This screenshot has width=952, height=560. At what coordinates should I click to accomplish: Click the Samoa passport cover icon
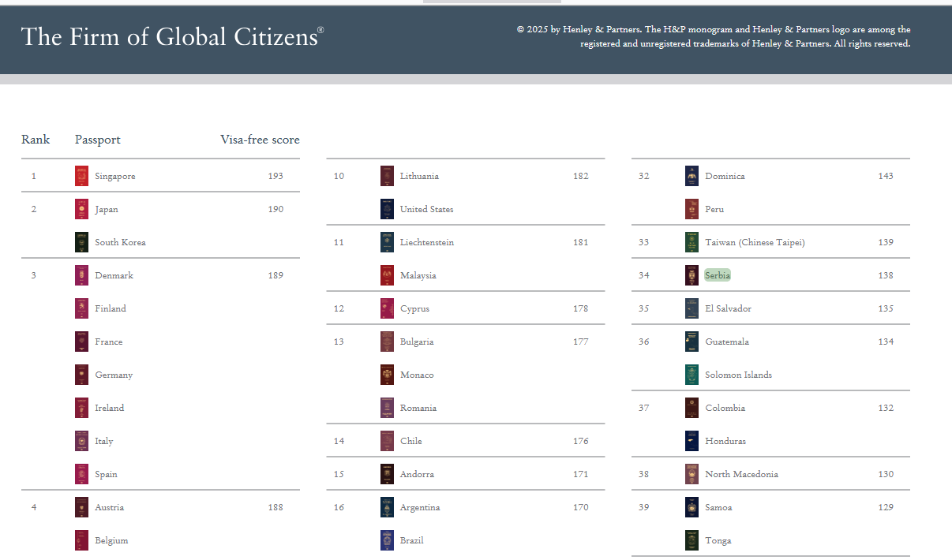692,506
